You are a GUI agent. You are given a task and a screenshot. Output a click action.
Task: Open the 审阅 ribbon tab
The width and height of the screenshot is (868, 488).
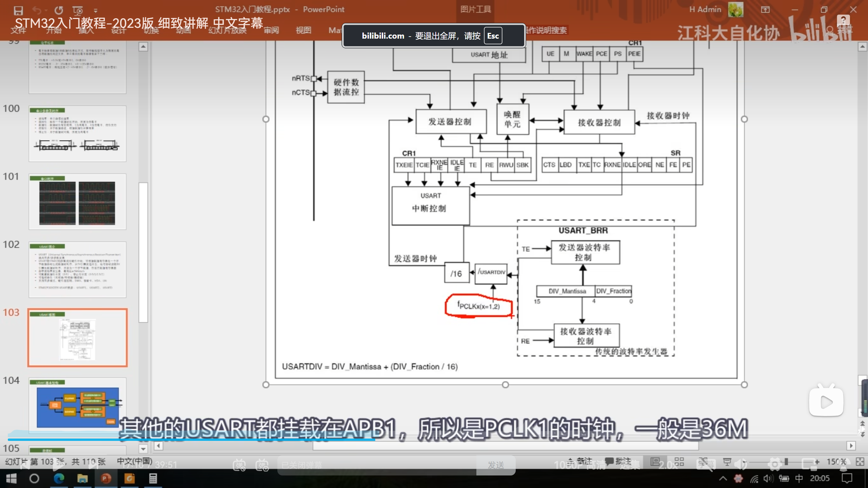coord(271,30)
